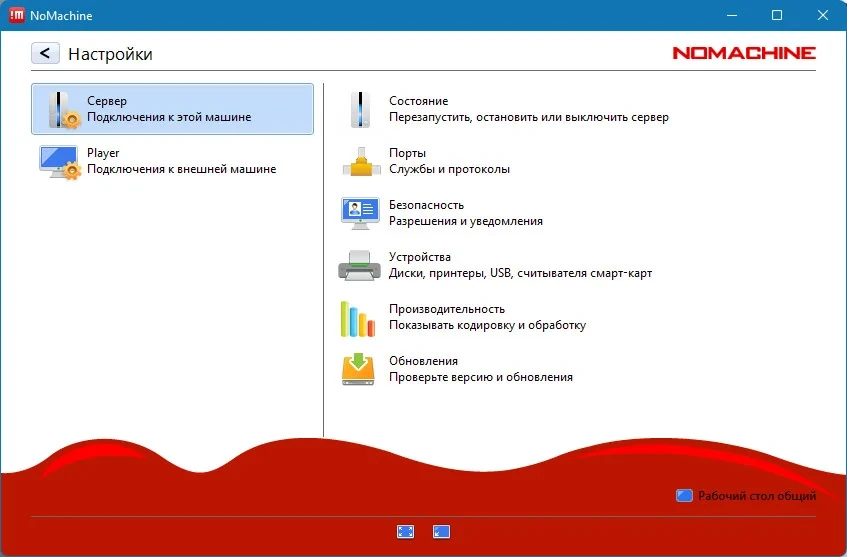Click 'Разрешения и уведомления' description
This screenshot has width=847, height=557.
coord(466,221)
